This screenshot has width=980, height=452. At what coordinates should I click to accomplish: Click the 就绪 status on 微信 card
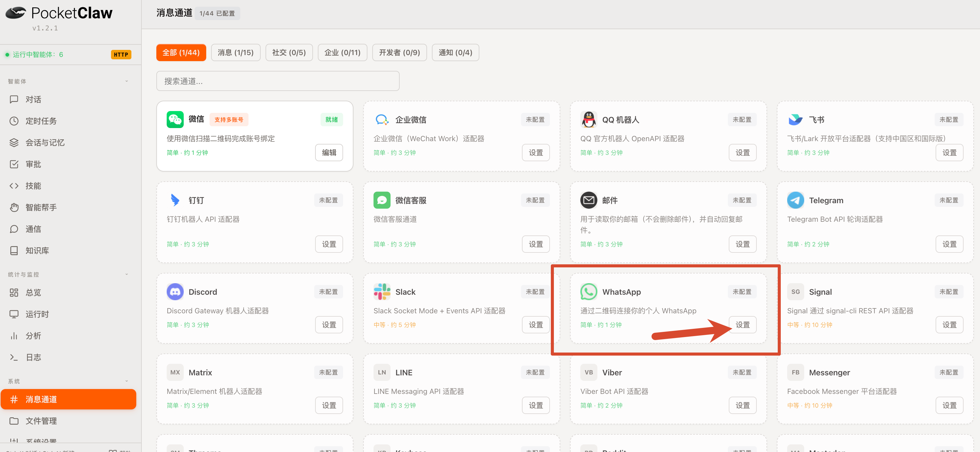point(331,120)
